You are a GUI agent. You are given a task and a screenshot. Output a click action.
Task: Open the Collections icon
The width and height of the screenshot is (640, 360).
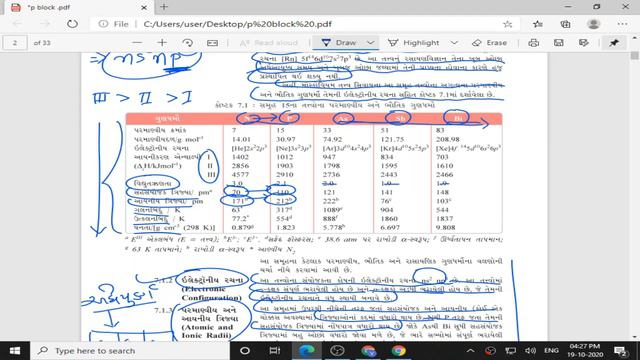coord(565,24)
